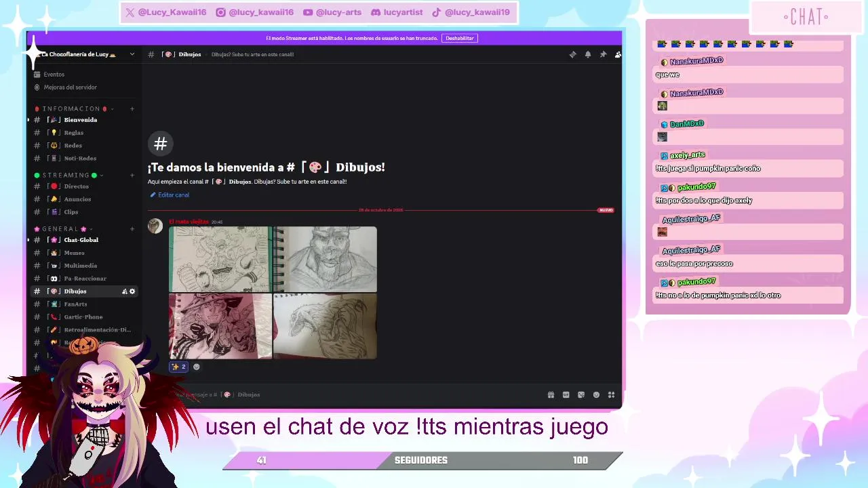Screen dimensions: 868x488
Task: Open the Memes channel
Action: pos(84,253)
